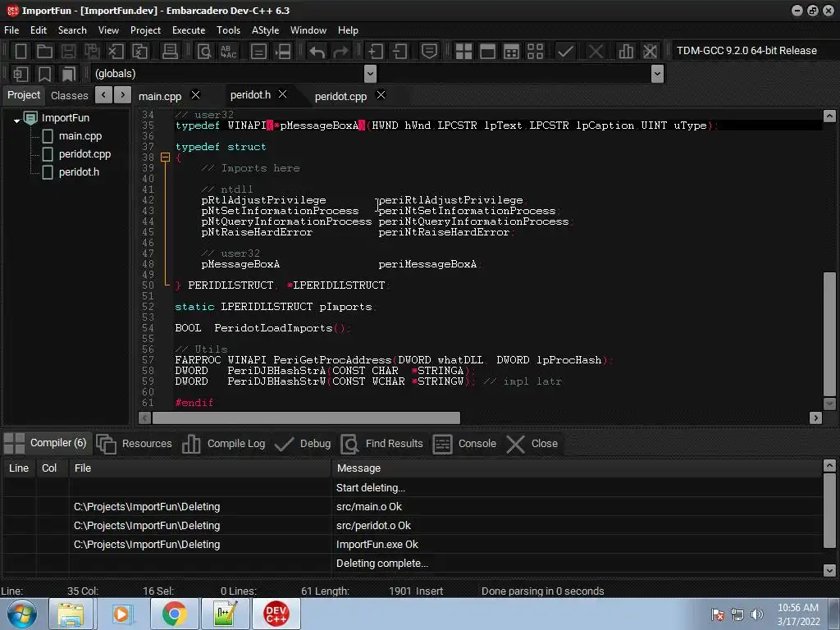
Task: Open Chrome from the taskbar
Action: pos(174,614)
